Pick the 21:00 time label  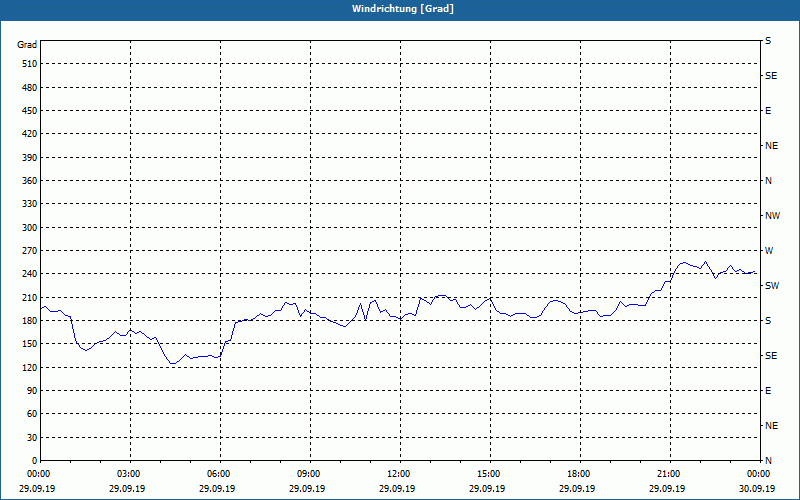click(x=670, y=474)
